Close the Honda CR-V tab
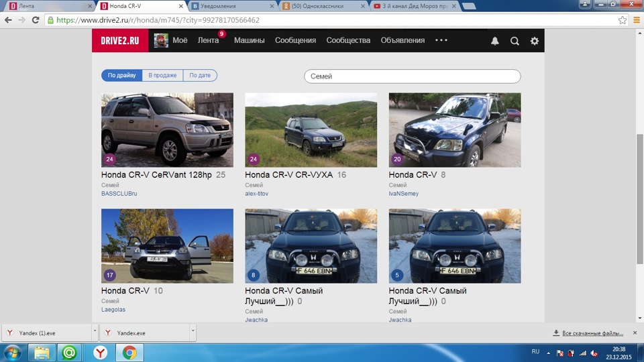 pyautogui.click(x=180, y=6)
